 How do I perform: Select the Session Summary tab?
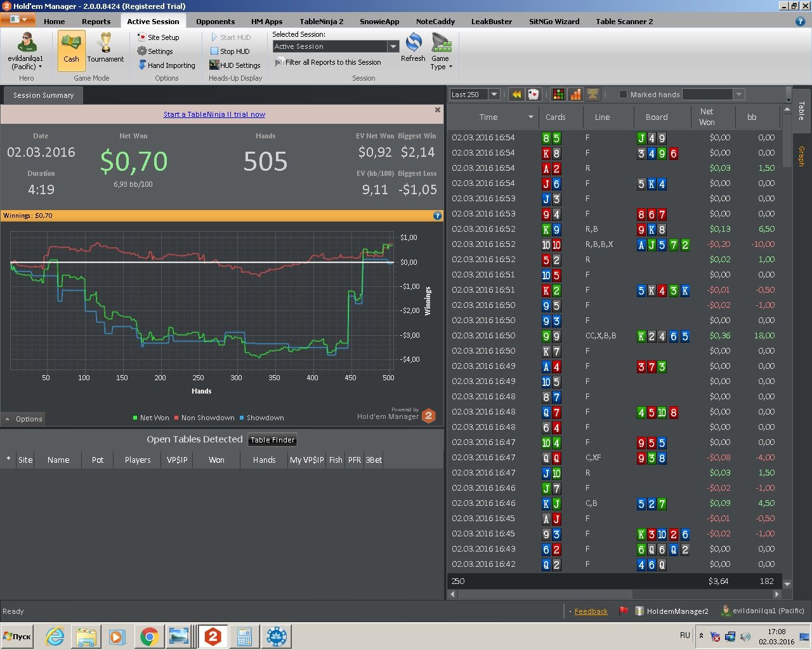click(x=43, y=95)
